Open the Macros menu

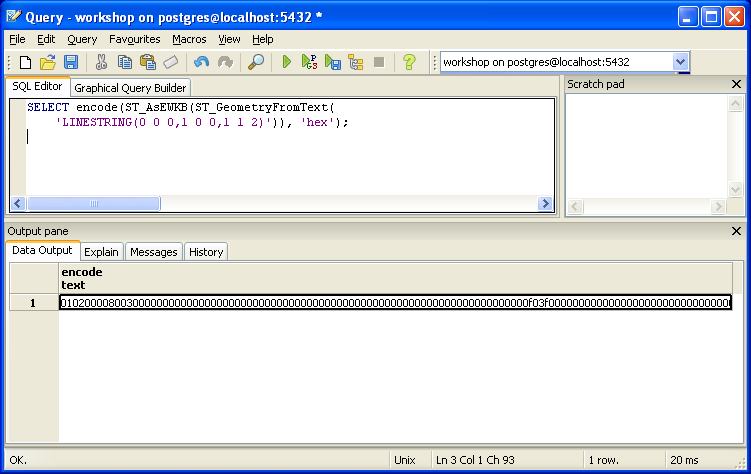(189, 39)
